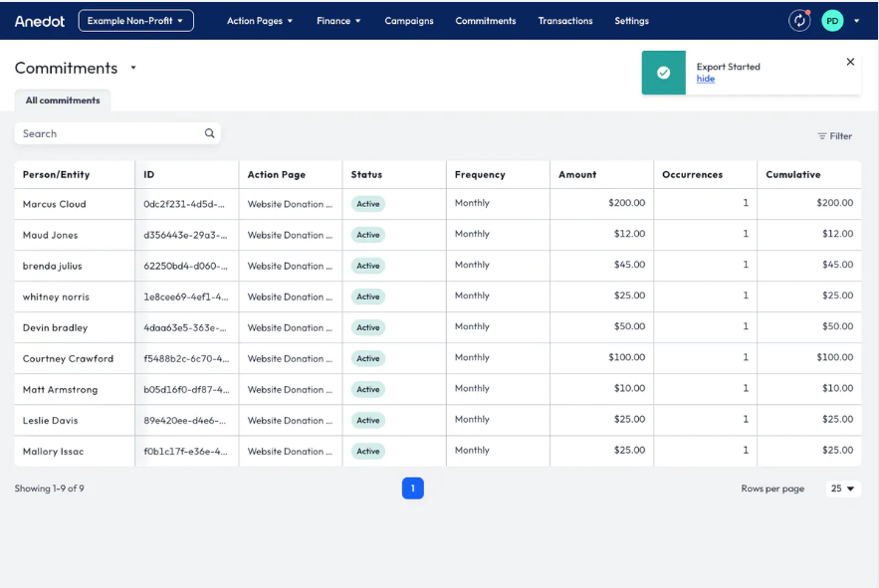Click the Anedot logo
879x588 pixels.
(40, 21)
